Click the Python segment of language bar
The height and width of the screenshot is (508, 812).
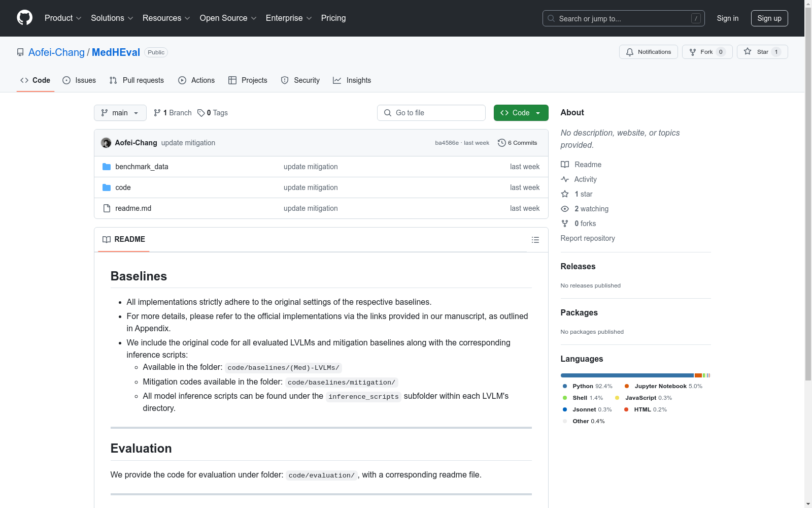(627, 375)
